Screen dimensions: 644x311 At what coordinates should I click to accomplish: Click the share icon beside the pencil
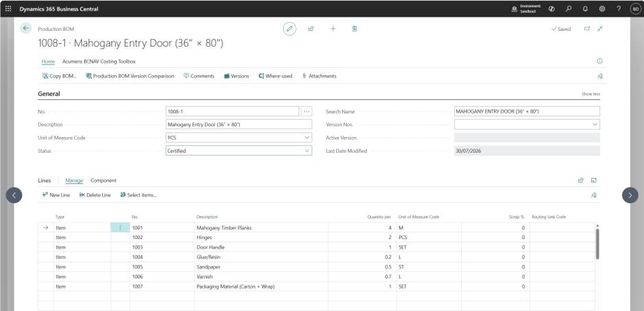[311, 29]
